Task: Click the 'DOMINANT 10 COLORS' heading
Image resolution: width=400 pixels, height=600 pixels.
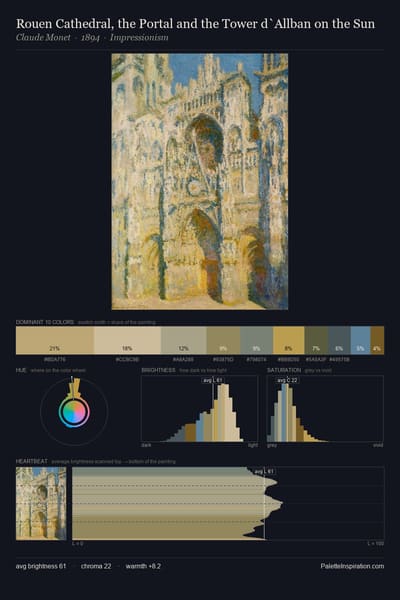Action: tap(45, 322)
